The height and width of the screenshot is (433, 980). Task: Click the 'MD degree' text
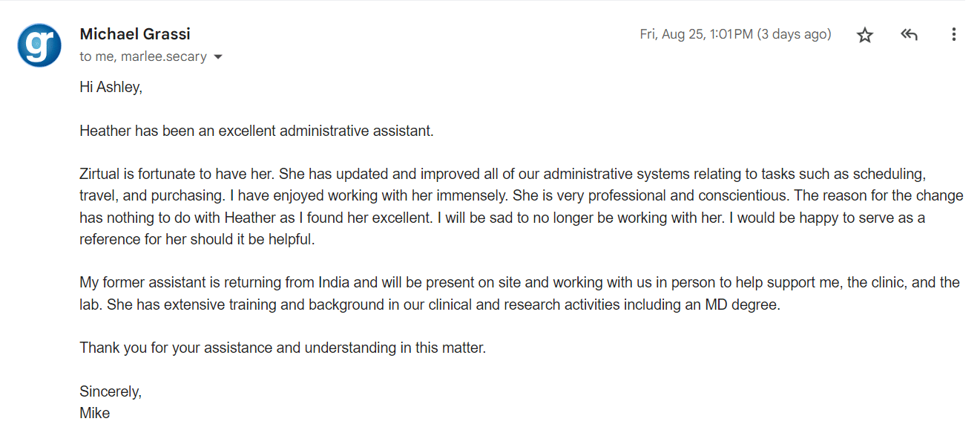pos(743,305)
